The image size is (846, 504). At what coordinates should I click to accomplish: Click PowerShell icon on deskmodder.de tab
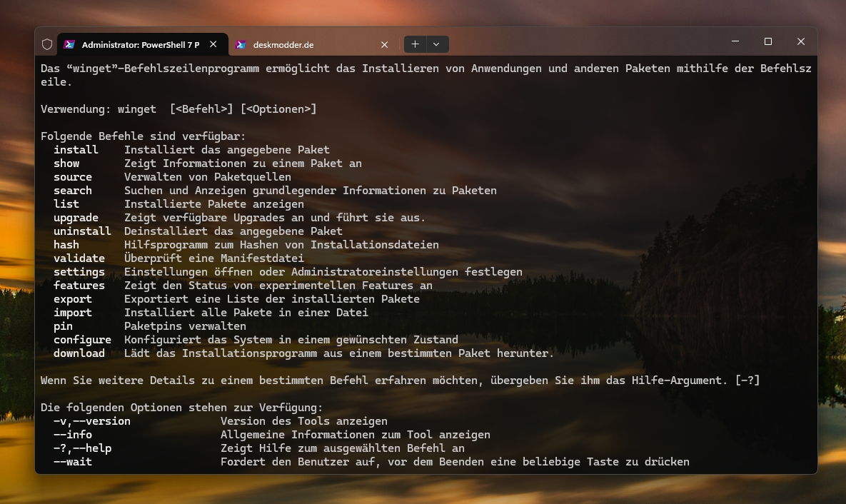point(241,44)
